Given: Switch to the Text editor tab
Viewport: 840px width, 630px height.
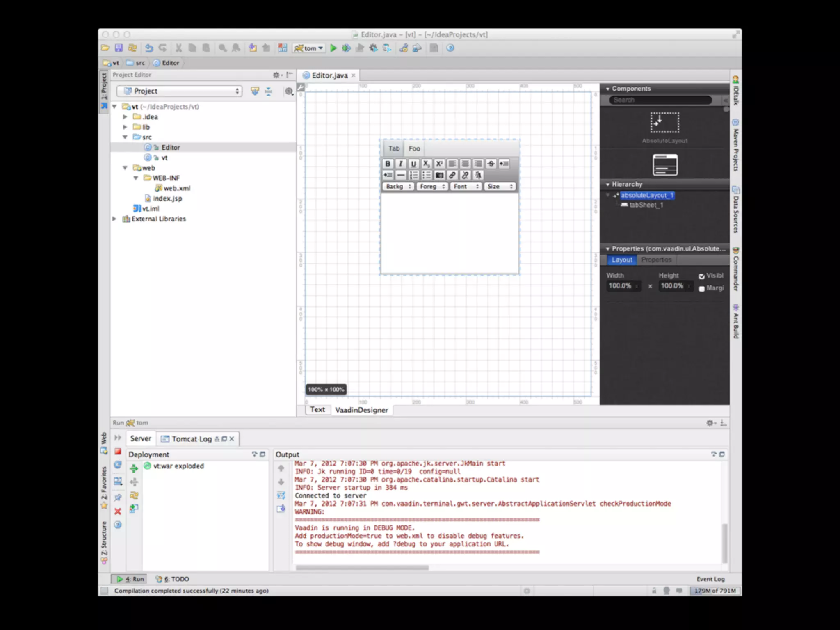Looking at the screenshot, I should click(317, 410).
